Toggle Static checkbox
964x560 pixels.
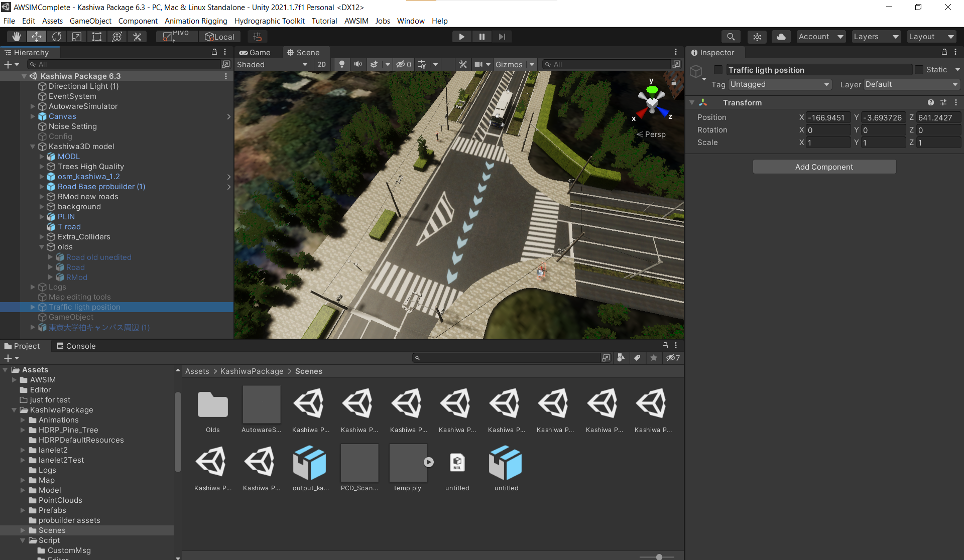(919, 70)
